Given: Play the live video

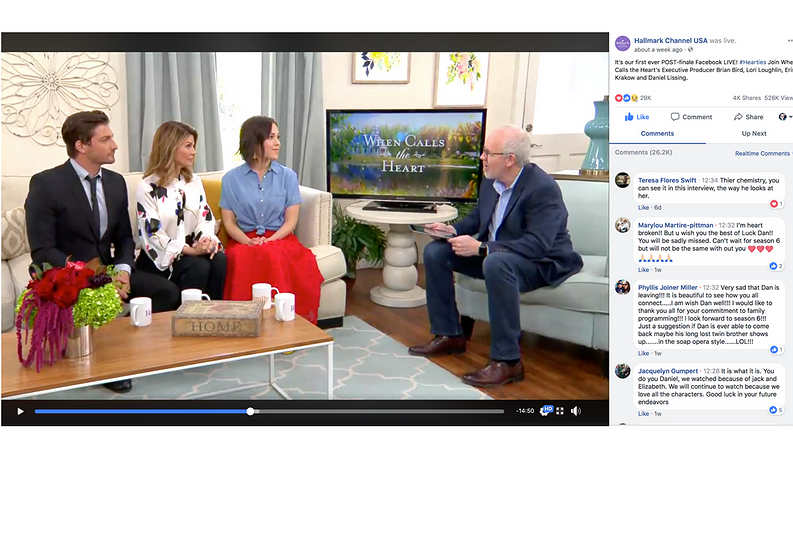Looking at the screenshot, I should pyautogui.click(x=19, y=411).
